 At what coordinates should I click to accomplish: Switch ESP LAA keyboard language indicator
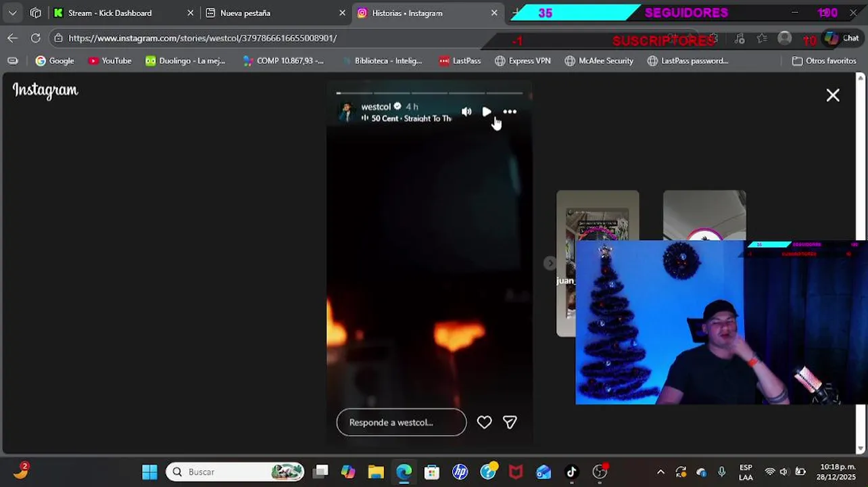(746, 472)
